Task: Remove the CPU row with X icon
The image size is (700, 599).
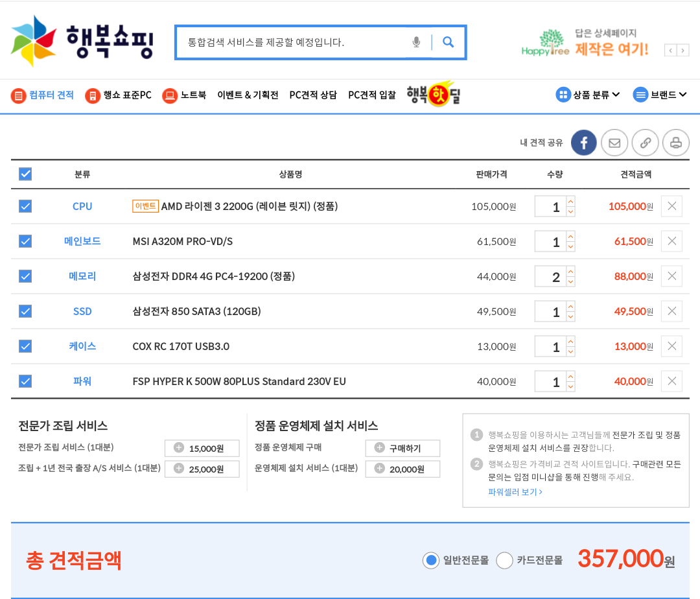Action: click(x=671, y=206)
